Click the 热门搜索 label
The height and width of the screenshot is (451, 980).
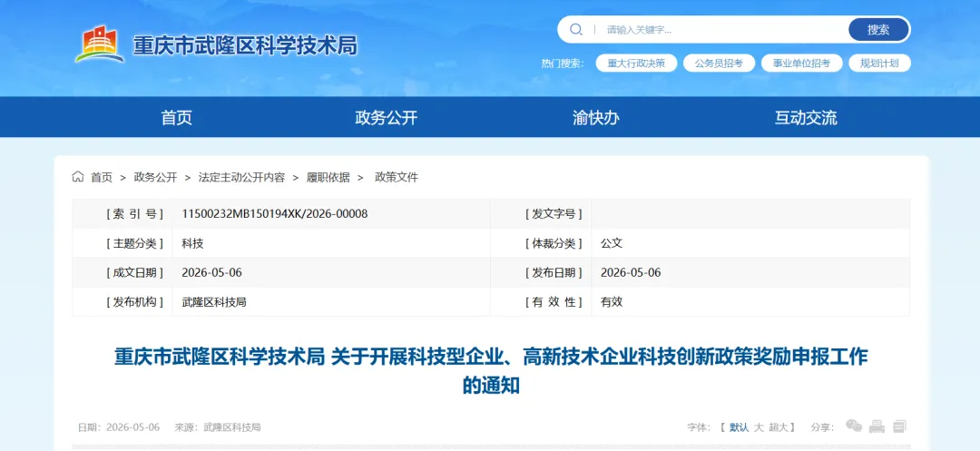click(x=563, y=64)
